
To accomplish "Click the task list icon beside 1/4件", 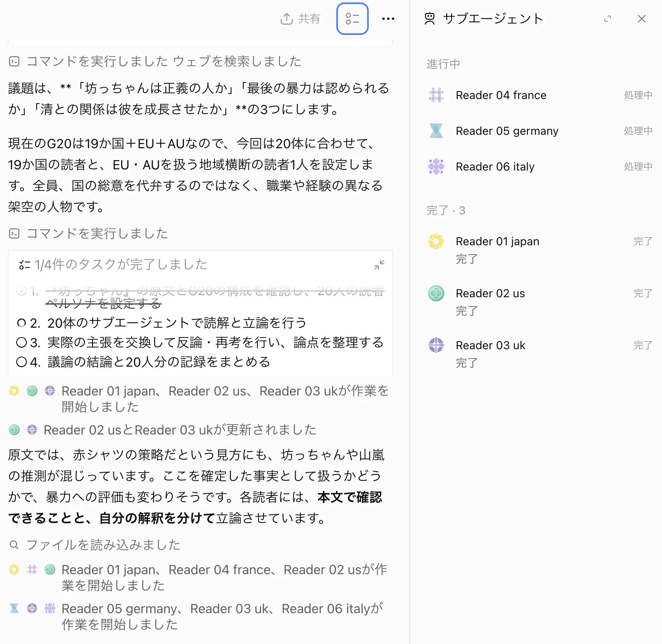I will click(24, 265).
